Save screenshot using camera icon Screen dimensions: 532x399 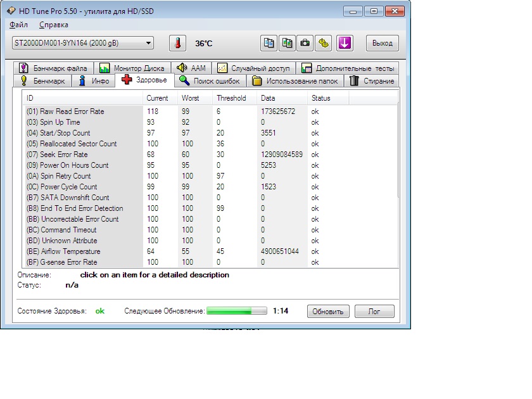305,43
